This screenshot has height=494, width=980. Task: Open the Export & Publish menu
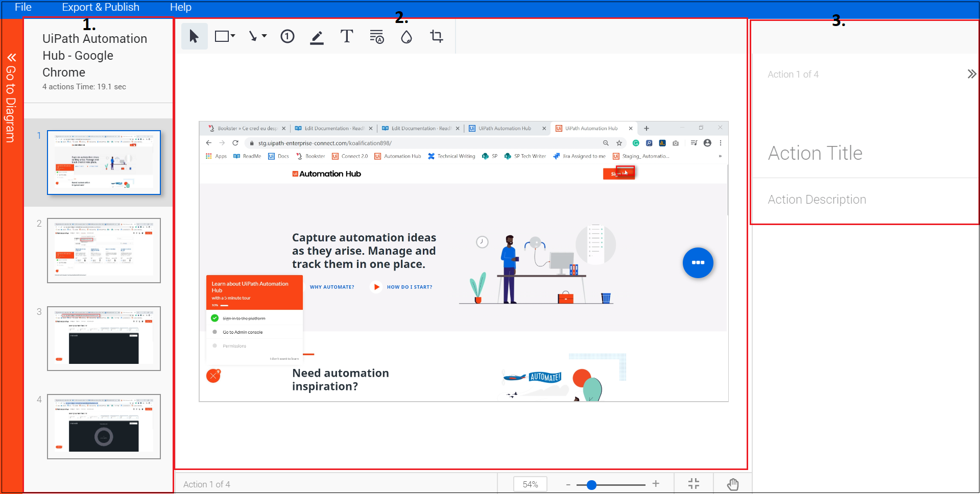[101, 7]
